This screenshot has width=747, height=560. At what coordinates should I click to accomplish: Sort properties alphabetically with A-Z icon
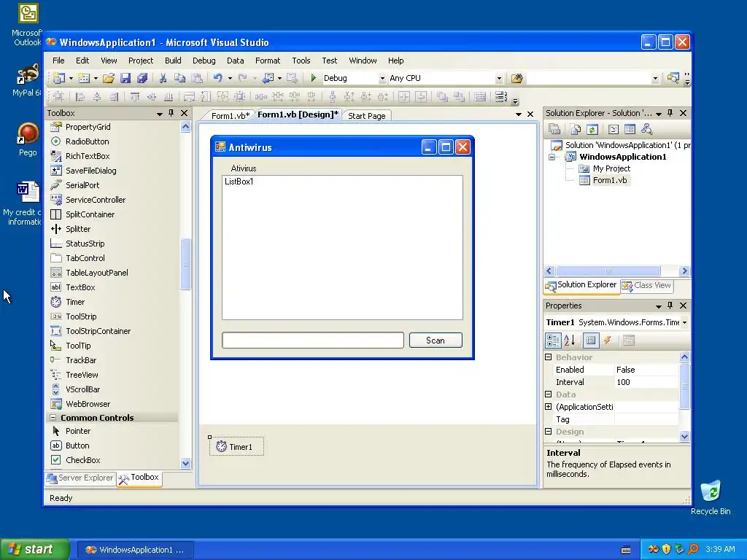pyautogui.click(x=570, y=341)
